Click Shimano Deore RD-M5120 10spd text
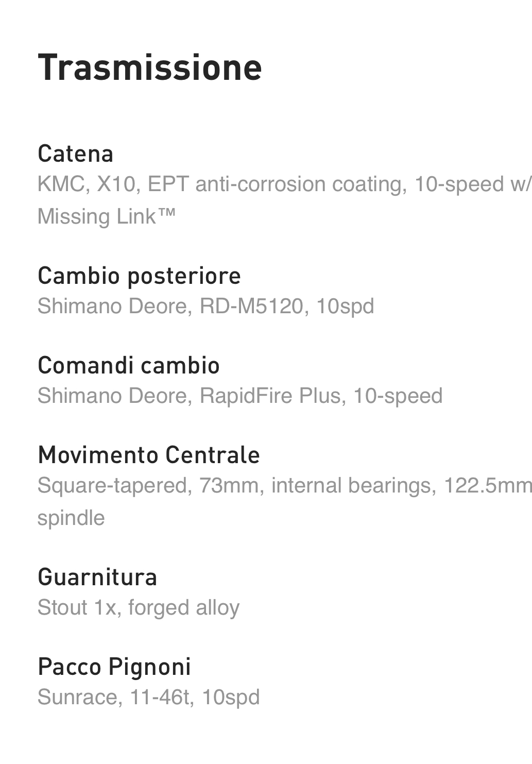 [x=206, y=306]
